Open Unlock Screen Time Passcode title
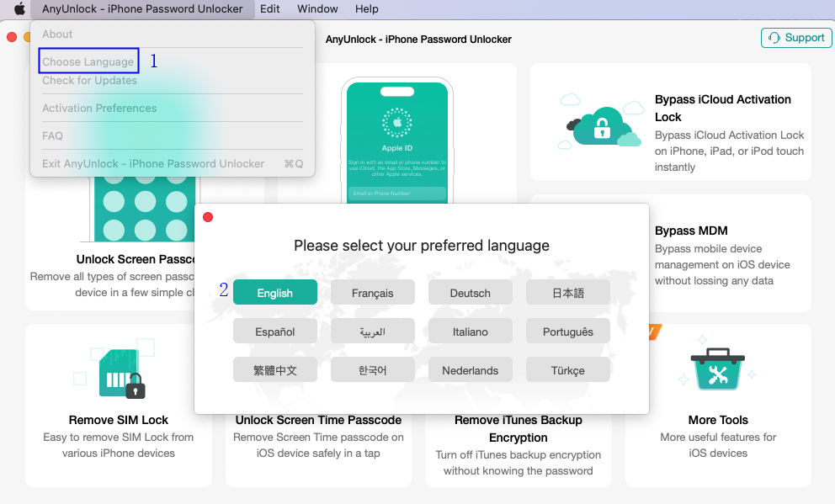 pos(318,420)
